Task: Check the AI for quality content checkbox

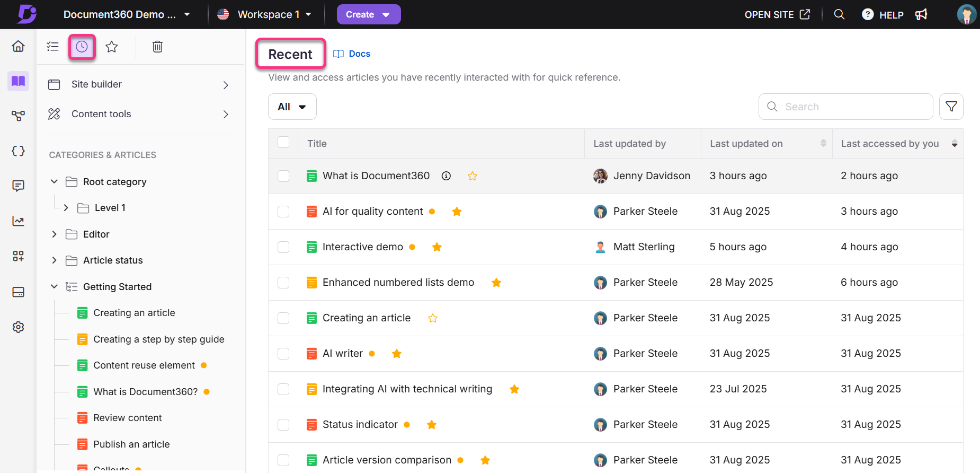Action: click(x=283, y=212)
